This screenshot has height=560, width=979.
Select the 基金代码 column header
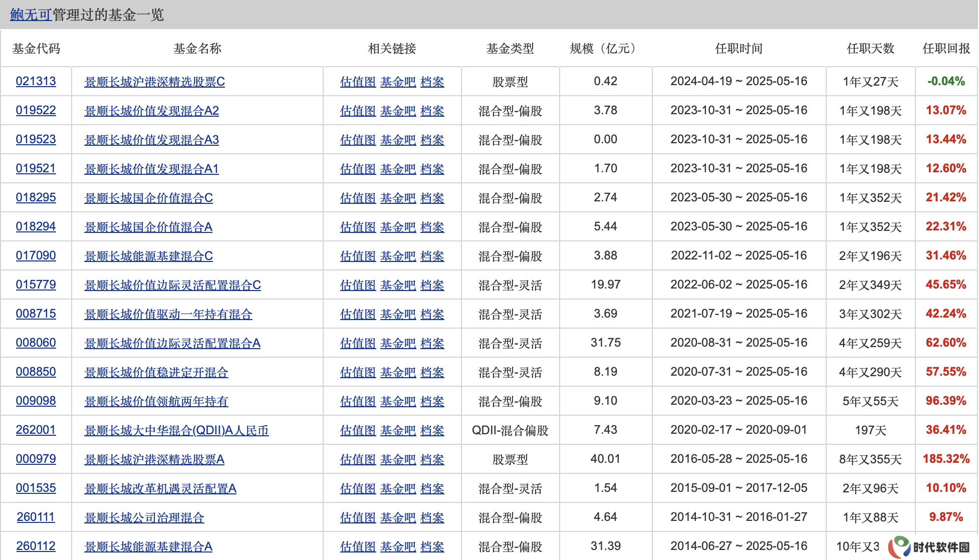pos(36,49)
